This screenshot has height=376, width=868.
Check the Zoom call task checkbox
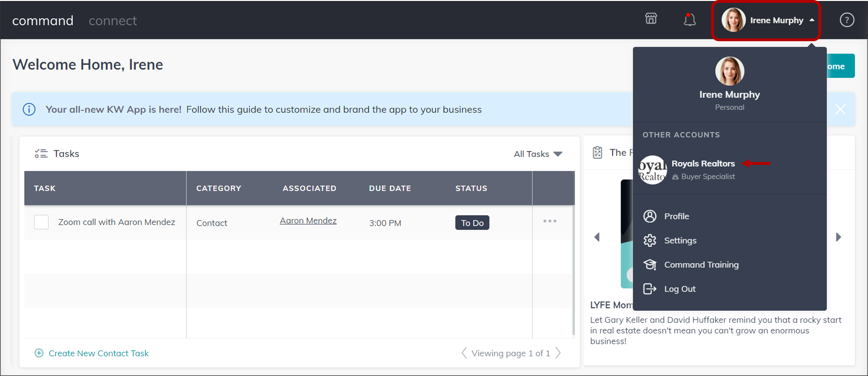click(41, 222)
